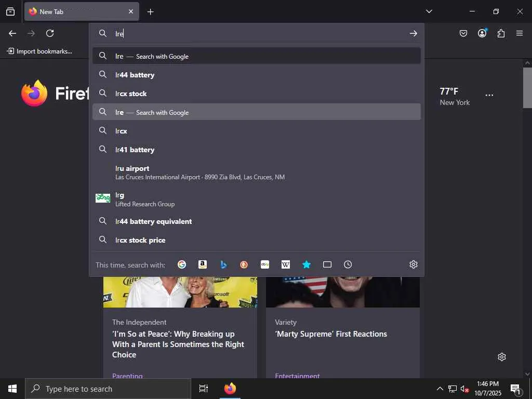Search this time with Wikipedia icon

[286, 264]
